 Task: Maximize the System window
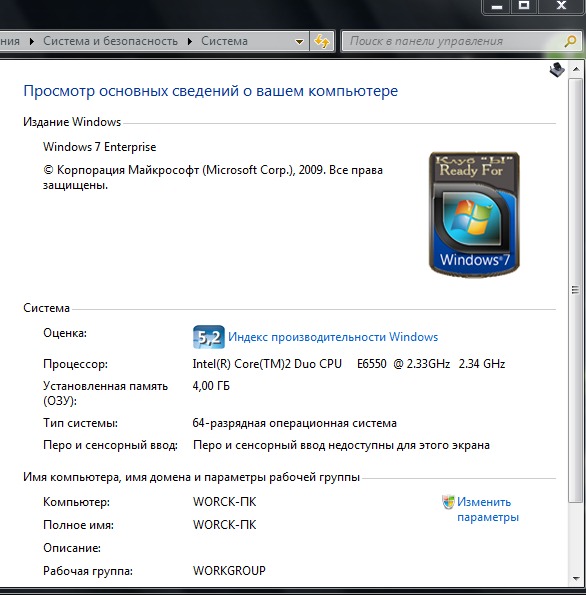[524, 6]
